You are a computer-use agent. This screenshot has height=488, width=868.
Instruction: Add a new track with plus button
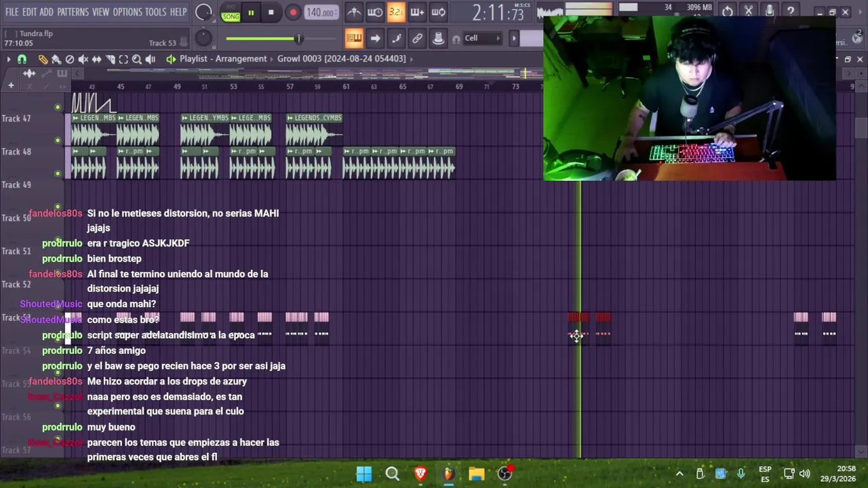pyautogui.click(x=11, y=85)
